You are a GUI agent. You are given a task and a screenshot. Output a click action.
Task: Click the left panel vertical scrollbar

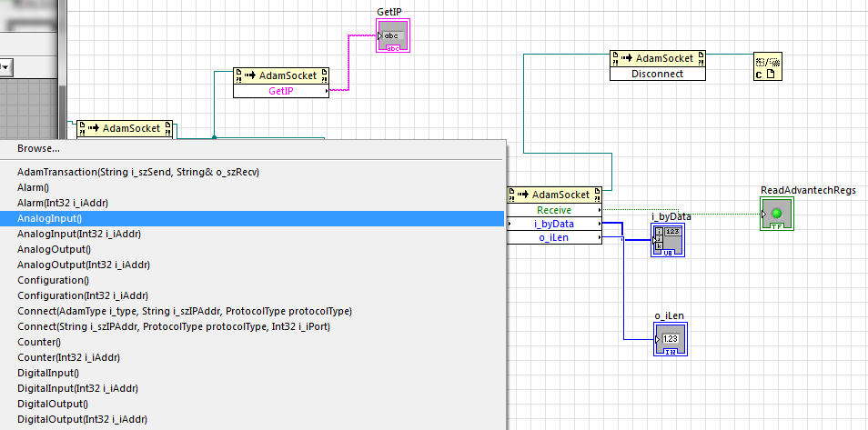click(63, 69)
